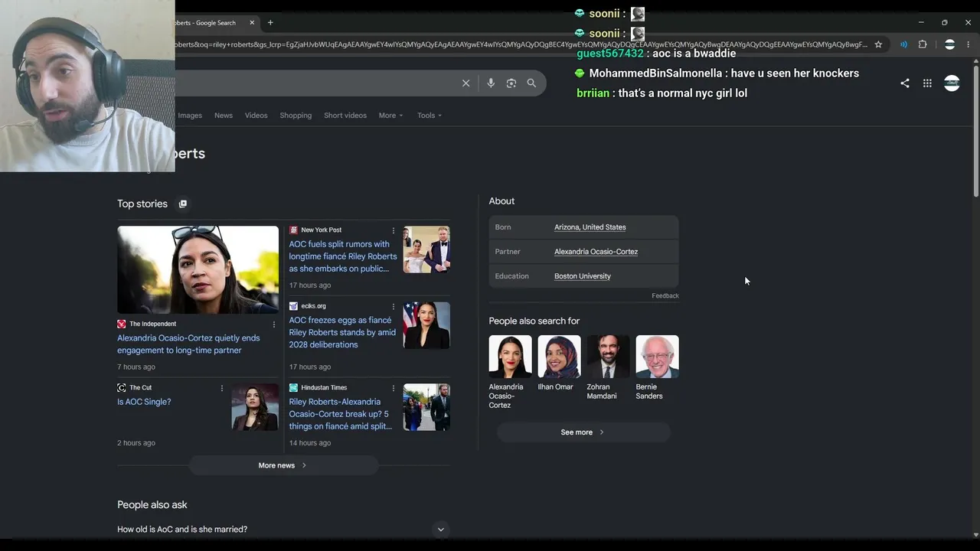The image size is (980, 551).
Task: Open 'AOC freezes eggs' headline
Action: pos(342,332)
